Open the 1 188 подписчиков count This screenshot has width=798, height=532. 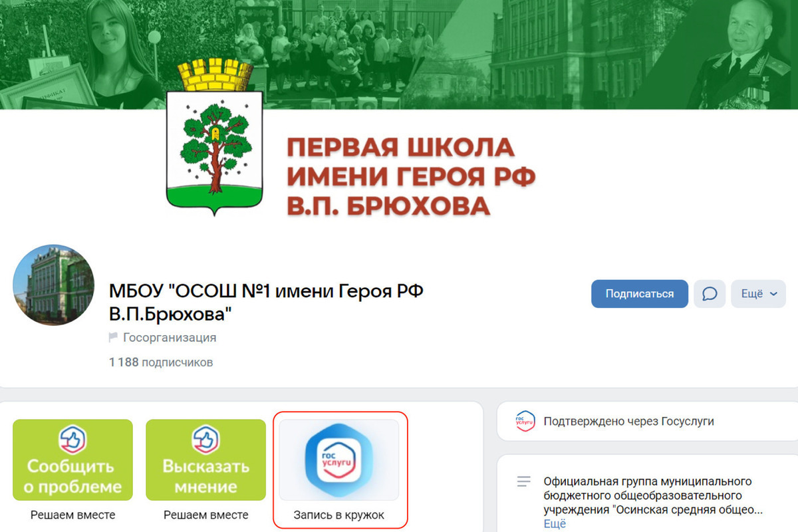pos(161,362)
